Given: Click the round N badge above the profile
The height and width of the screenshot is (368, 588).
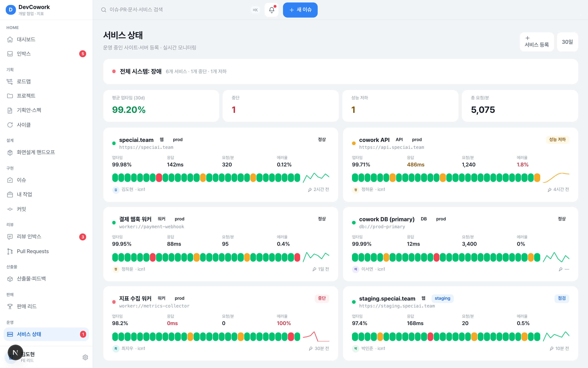Looking at the screenshot, I should coord(15,352).
